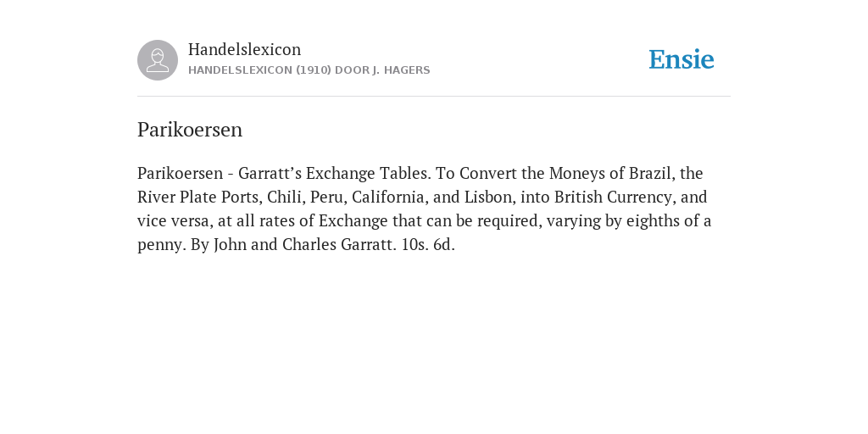Viewport: 868px width, 434px height.
Task: Click the first word Parikoersen in the paragraph
Action: 180,173
